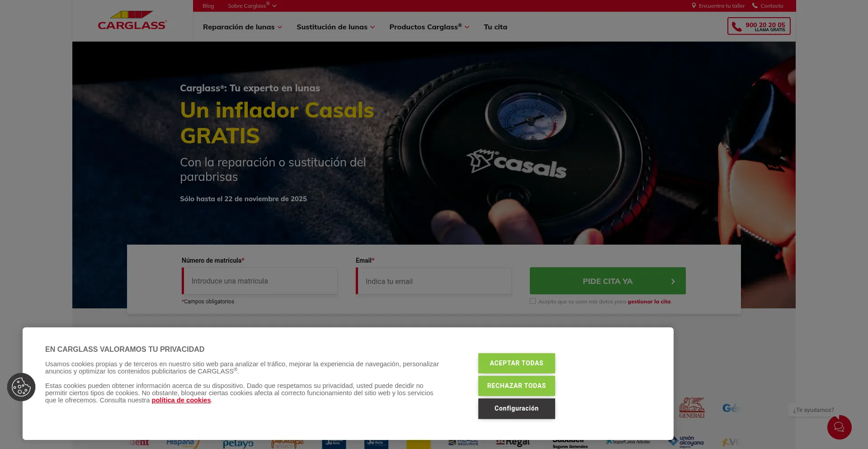The height and width of the screenshot is (449, 868).
Task: Expand the Reparación de lunas menu
Action: tap(242, 27)
